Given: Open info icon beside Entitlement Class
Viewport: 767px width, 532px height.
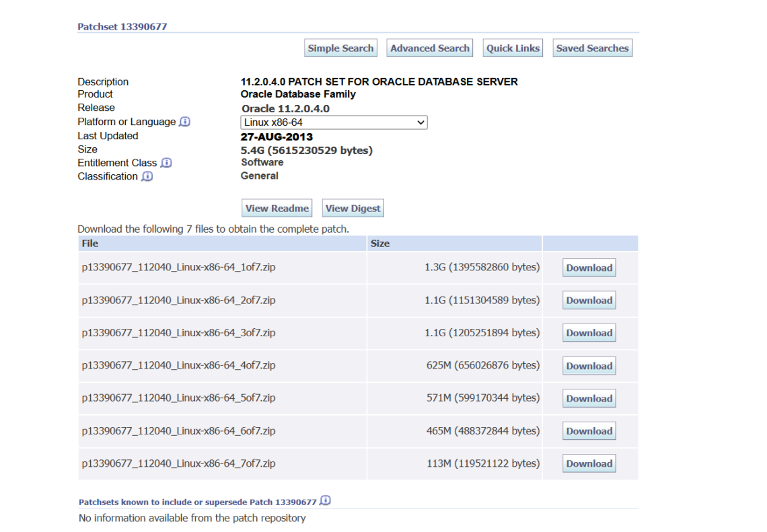Looking at the screenshot, I should click(166, 163).
